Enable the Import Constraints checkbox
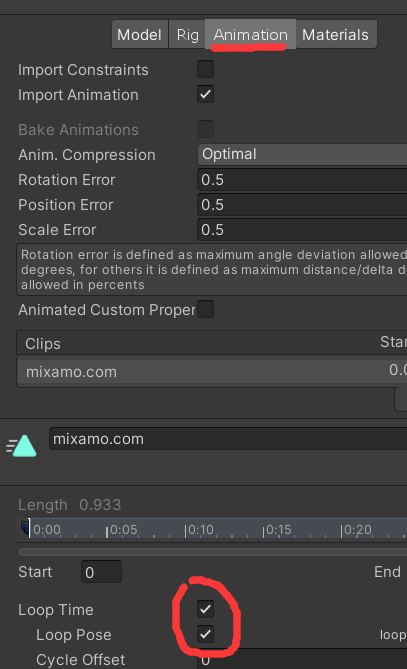 coord(205,69)
